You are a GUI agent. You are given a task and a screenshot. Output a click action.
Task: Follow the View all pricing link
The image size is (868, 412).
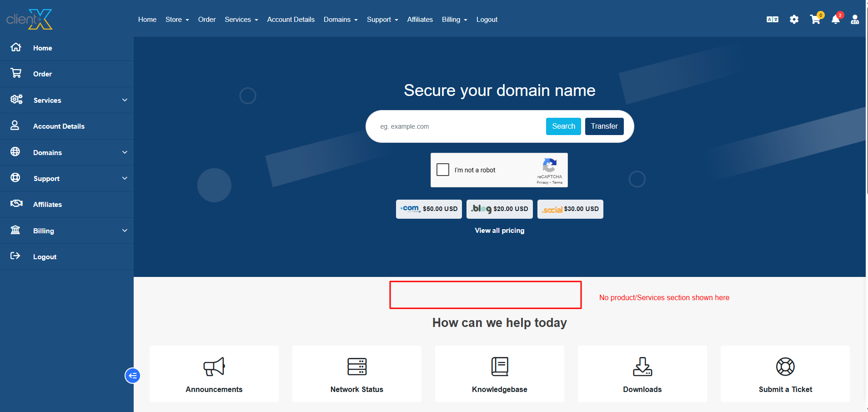coord(499,231)
